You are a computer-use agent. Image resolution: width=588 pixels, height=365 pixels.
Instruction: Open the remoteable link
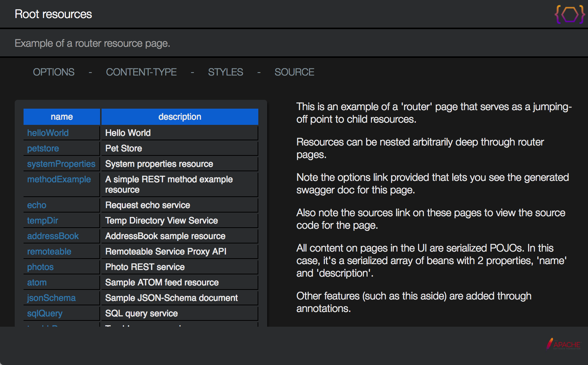click(x=49, y=252)
